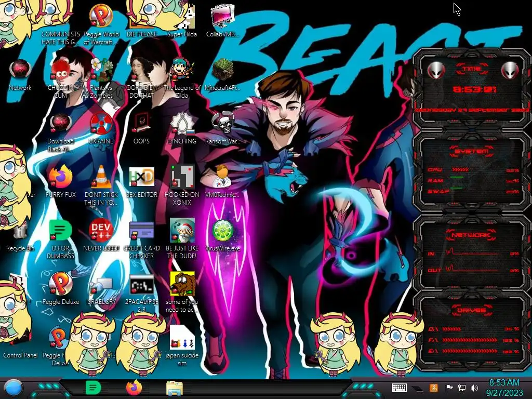Click the taskbar clock showing 8:53 AM
Image resolution: width=532 pixels, height=399 pixels.
[504, 388]
